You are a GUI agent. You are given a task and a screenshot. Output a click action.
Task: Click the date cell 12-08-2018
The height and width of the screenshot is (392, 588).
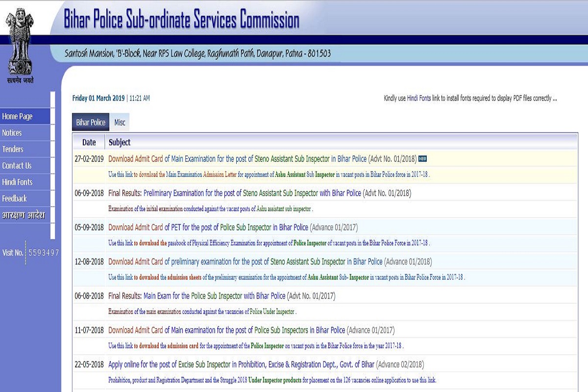89,262
